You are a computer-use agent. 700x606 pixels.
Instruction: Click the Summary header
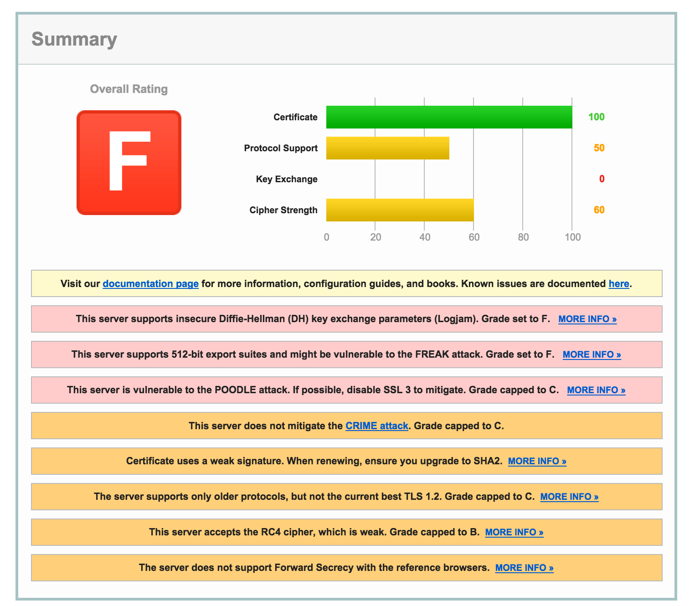click(x=74, y=39)
